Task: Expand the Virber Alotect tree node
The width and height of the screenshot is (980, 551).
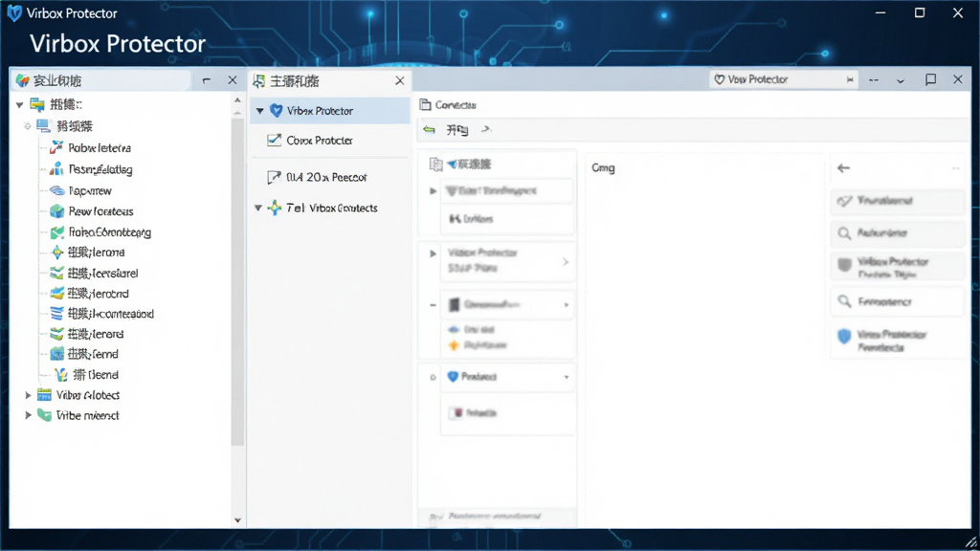Action: tap(28, 395)
